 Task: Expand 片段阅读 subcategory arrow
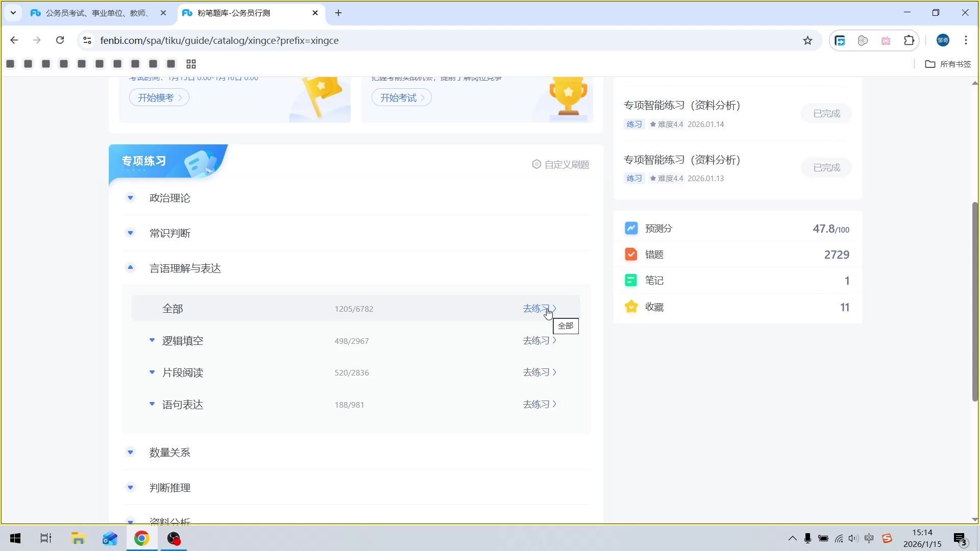click(152, 372)
